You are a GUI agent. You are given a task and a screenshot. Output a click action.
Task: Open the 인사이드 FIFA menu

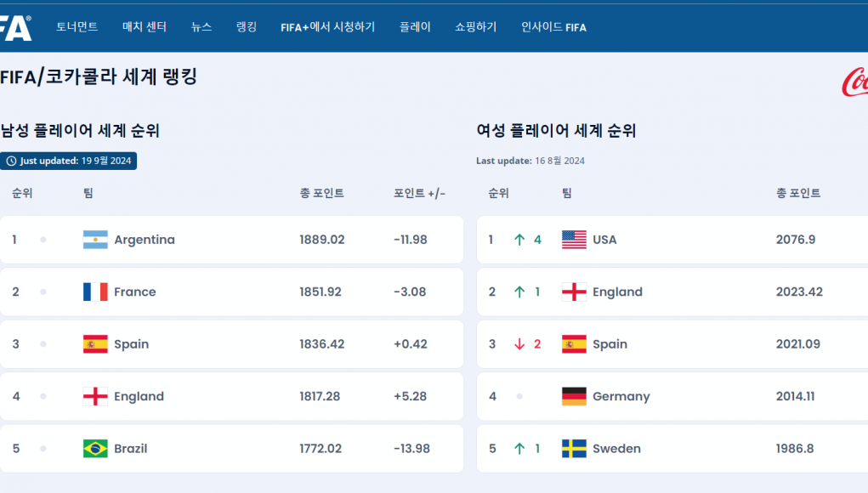(553, 27)
